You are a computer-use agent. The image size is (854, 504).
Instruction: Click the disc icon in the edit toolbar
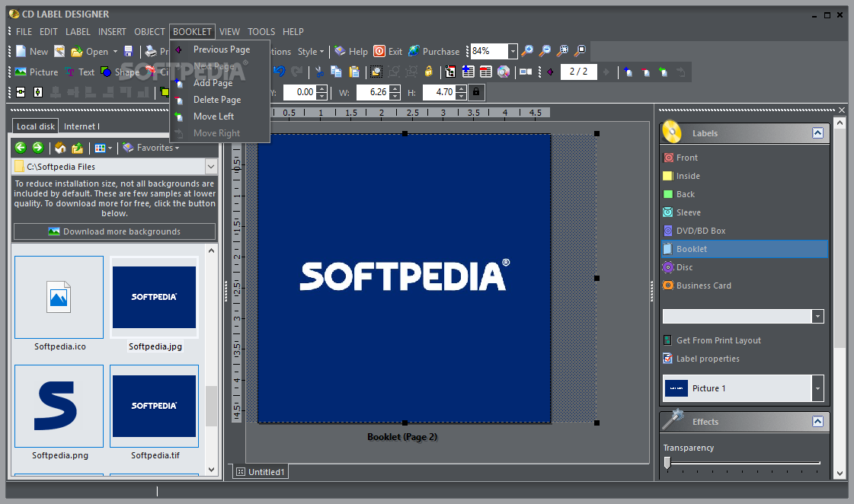coord(504,72)
